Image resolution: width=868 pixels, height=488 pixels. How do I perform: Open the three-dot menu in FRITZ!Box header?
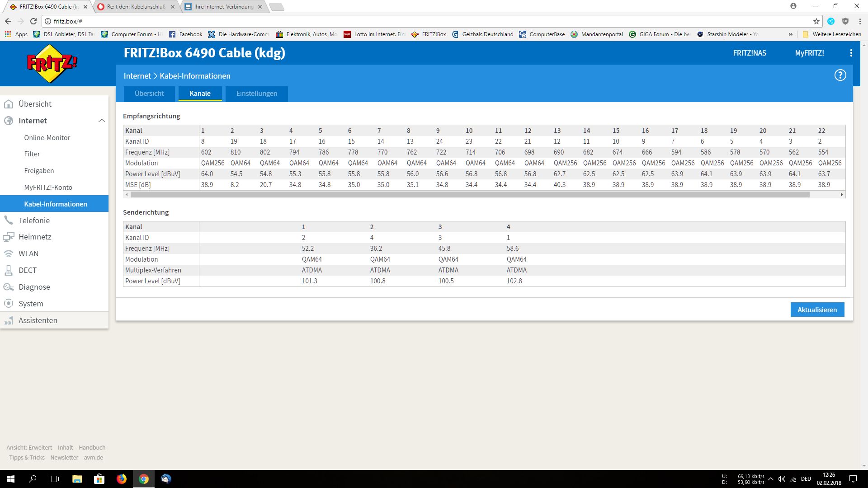pos(851,53)
